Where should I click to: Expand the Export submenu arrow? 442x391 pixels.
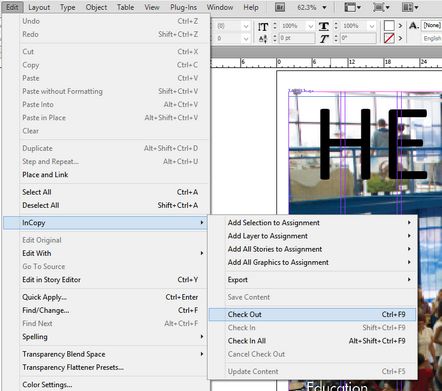[x=409, y=280]
